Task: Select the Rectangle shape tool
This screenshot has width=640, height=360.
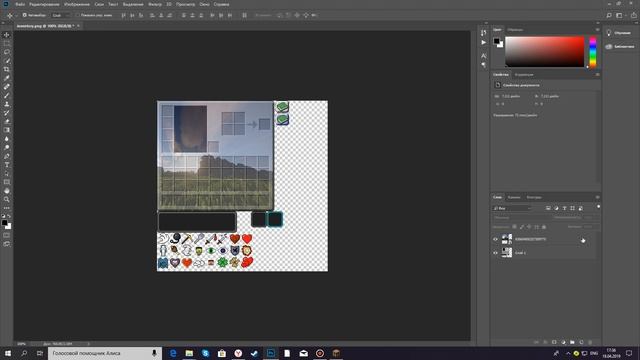Action: click(7, 182)
